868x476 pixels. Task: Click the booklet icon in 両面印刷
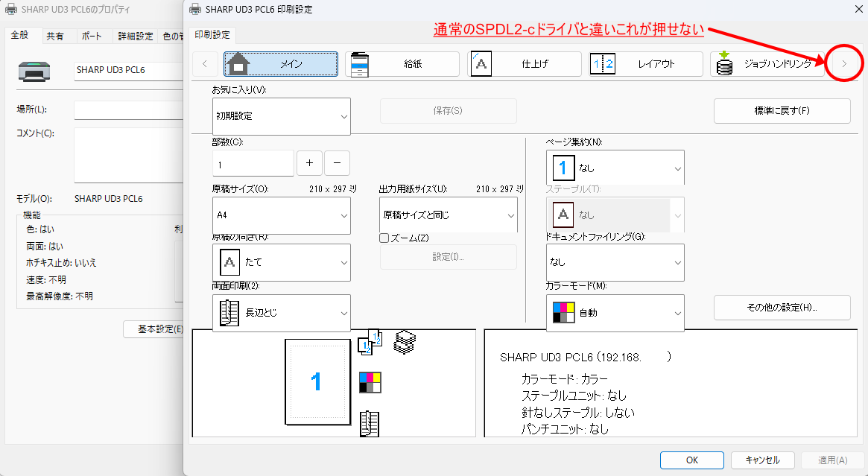pyautogui.click(x=229, y=313)
